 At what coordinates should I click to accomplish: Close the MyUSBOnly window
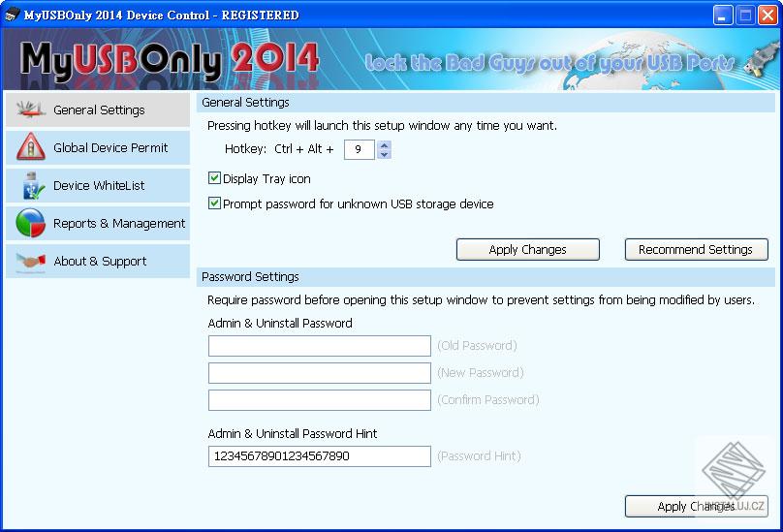point(767,15)
